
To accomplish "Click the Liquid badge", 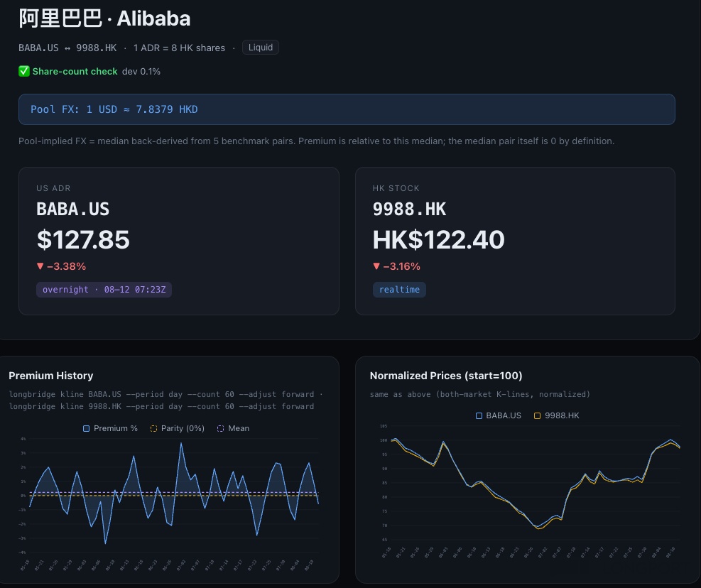I will [261, 48].
